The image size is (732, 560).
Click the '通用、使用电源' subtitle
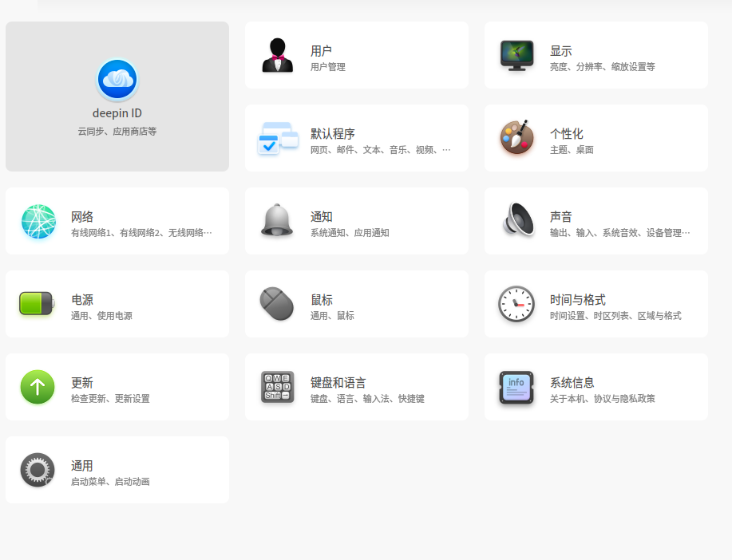tap(101, 316)
